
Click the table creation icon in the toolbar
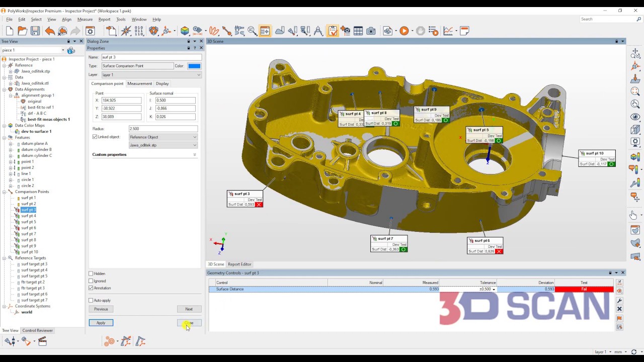pyautogui.click(x=358, y=31)
